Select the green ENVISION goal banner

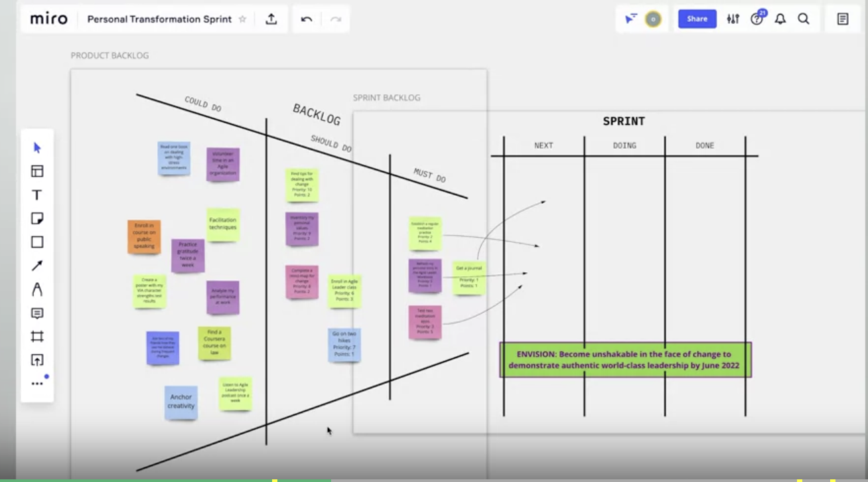[x=625, y=360]
